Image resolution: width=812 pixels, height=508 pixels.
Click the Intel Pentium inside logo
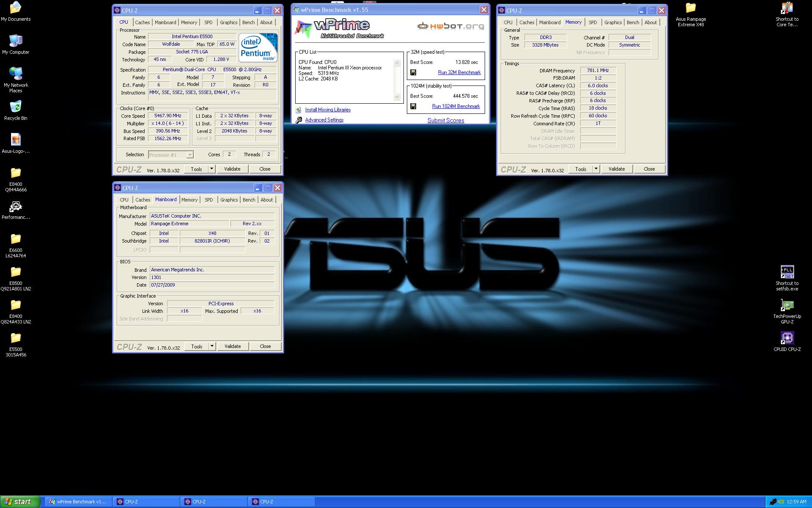point(258,47)
